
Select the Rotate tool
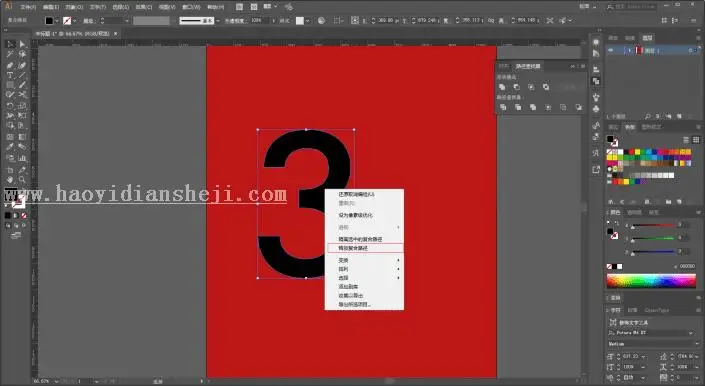click(10, 106)
